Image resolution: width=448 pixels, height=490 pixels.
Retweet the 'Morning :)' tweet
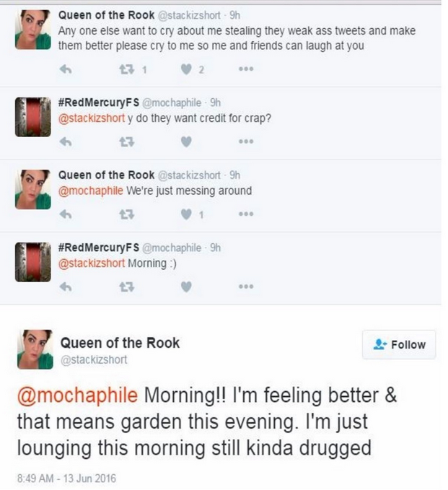[125, 286]
